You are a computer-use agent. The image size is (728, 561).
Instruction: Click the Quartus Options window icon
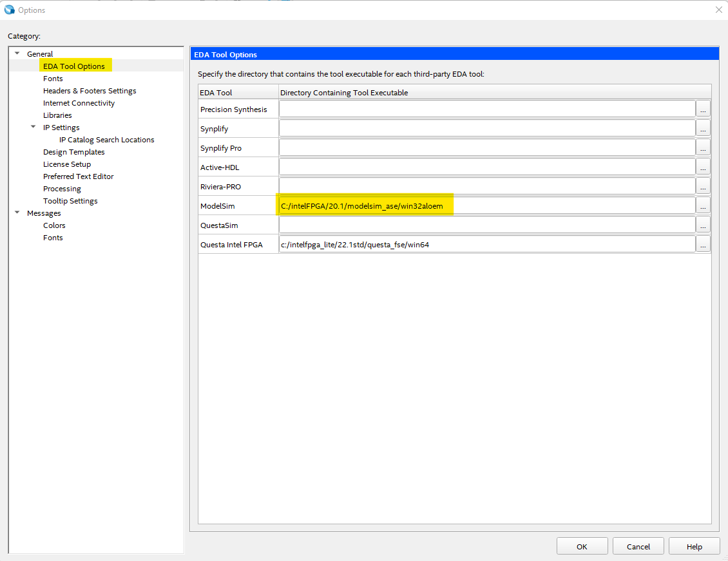9,10
